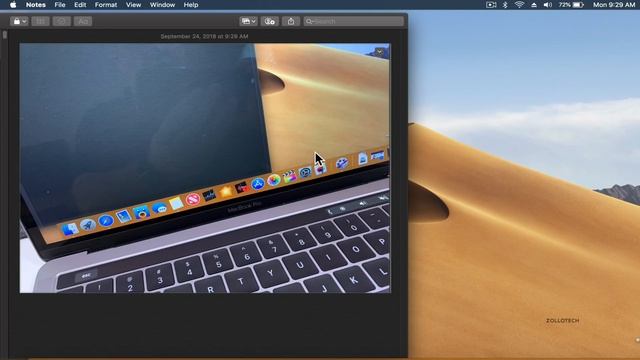Open the Aa text format button
Screen dimensions: 640x360
(83, 21)
